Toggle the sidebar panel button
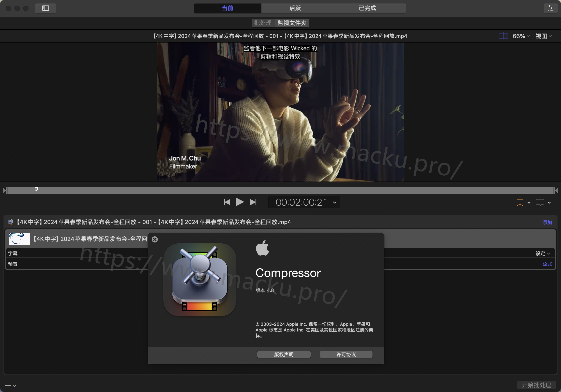 [45, 8]
